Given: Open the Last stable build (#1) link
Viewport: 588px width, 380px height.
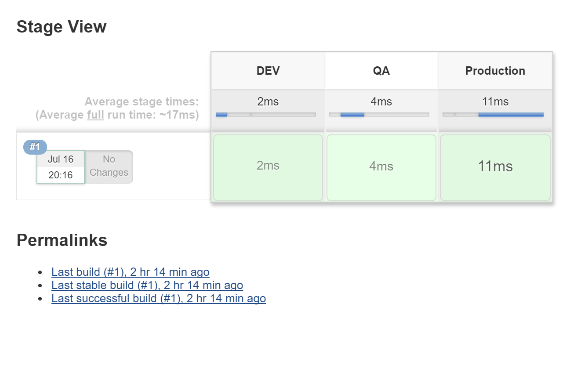Looking at the screenshot, I should (x=147, y=285).
